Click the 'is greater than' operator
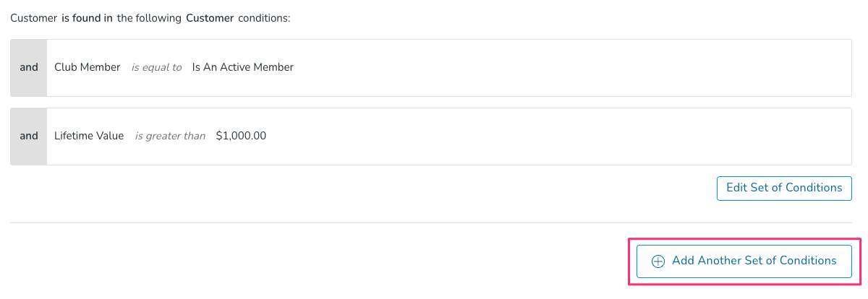868x299 pixels. point(170,136)
